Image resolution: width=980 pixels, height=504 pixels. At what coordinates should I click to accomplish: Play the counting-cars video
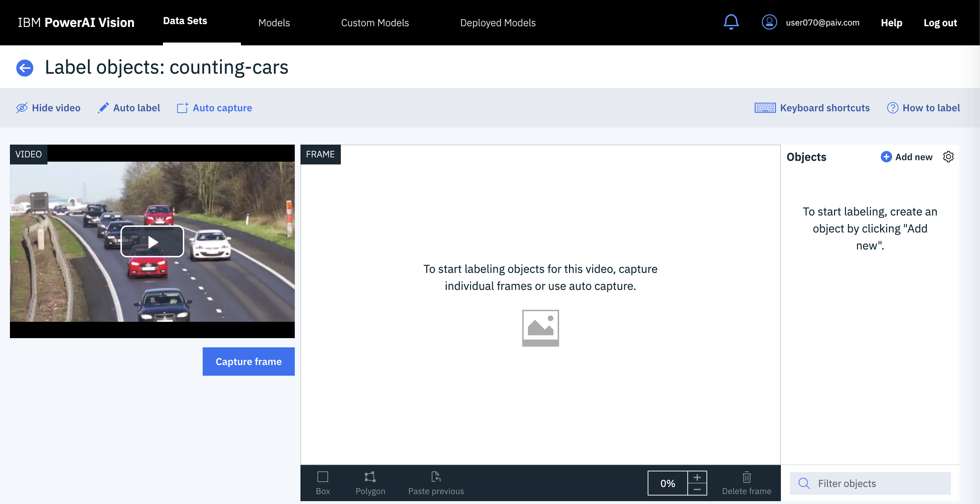point(152,242)
